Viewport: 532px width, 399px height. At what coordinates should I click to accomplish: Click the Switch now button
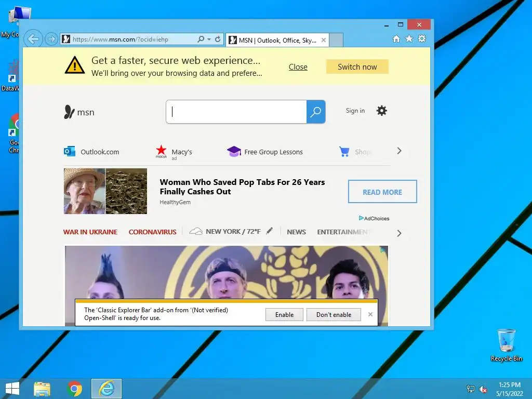[x=357, y=67]
